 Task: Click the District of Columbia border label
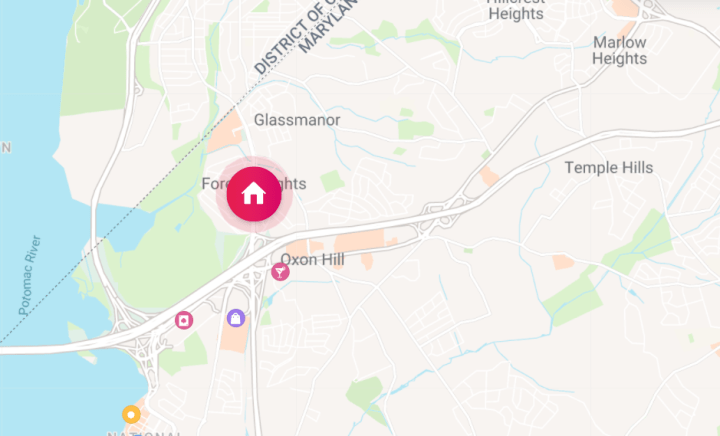click(296, 40)
